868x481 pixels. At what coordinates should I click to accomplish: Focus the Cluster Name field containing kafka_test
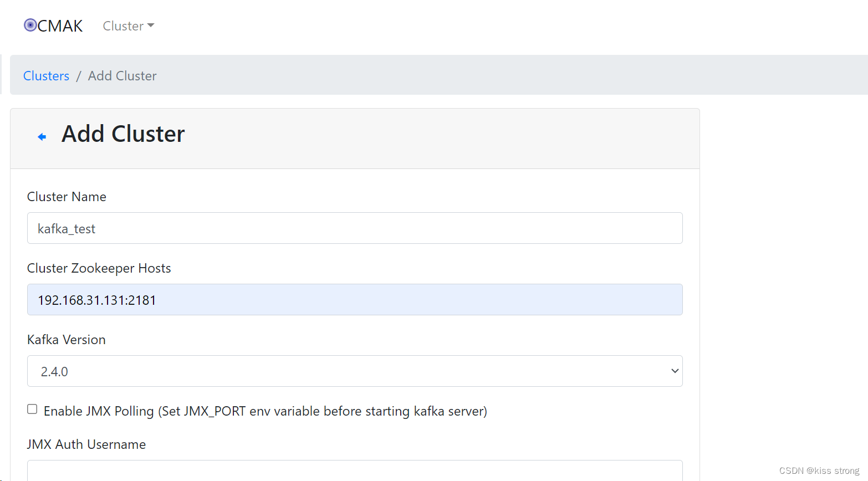pos(355,228)
